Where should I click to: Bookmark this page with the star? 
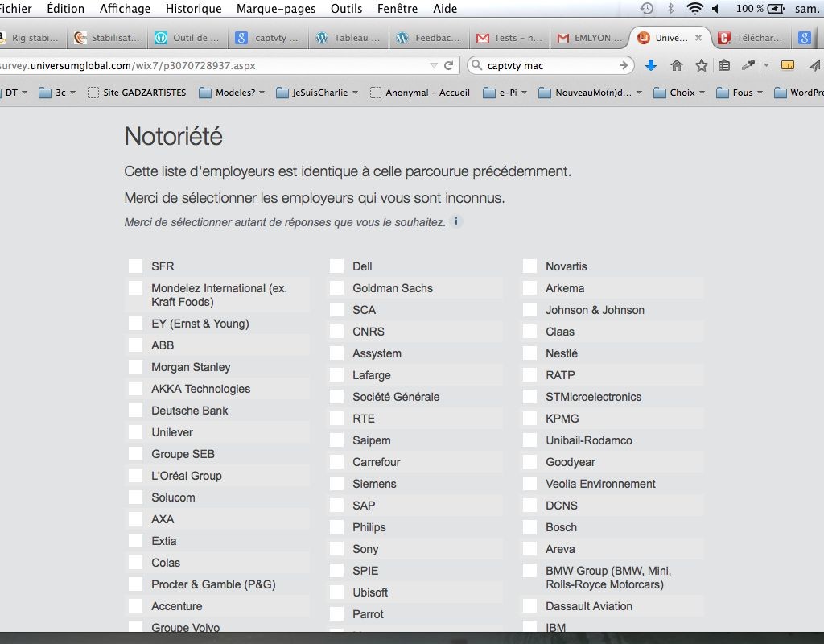click(x=701, y=65)
